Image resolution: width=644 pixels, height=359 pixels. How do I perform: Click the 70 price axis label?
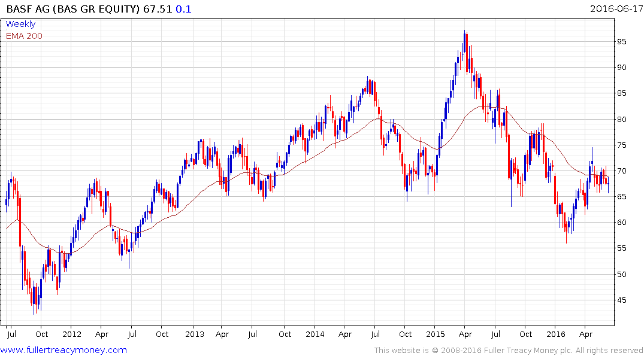click(622, 171)
